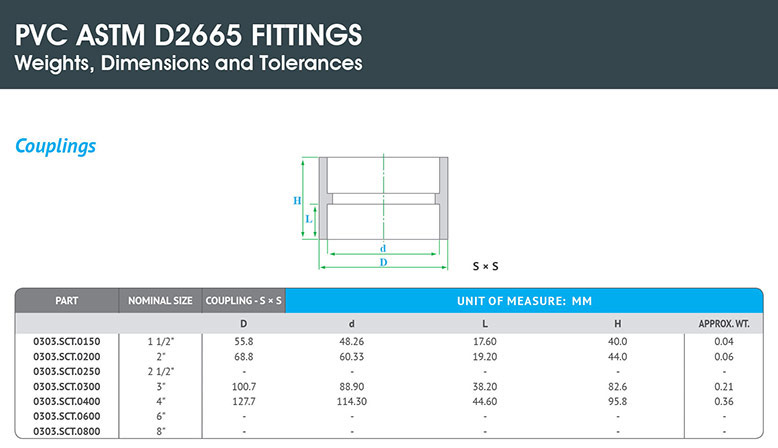
Task: Click the 'COUPLING - S × S' header
Action: tap(244, 301)
